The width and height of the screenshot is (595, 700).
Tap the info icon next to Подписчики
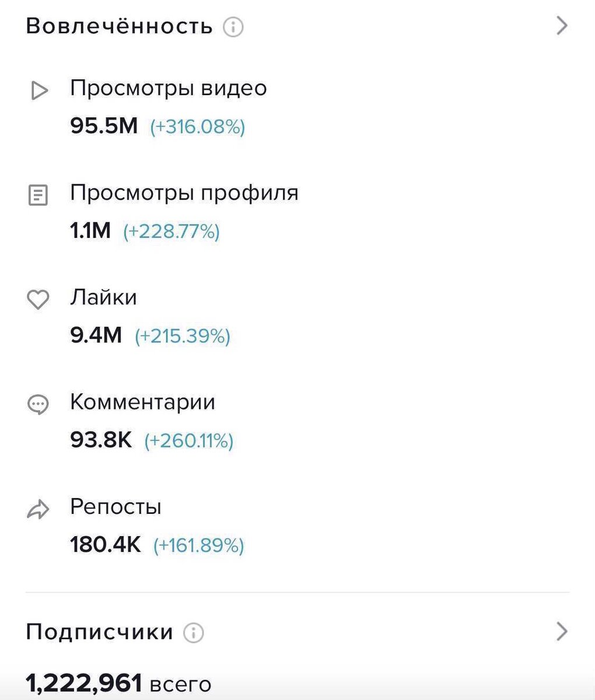click(194, 632)
